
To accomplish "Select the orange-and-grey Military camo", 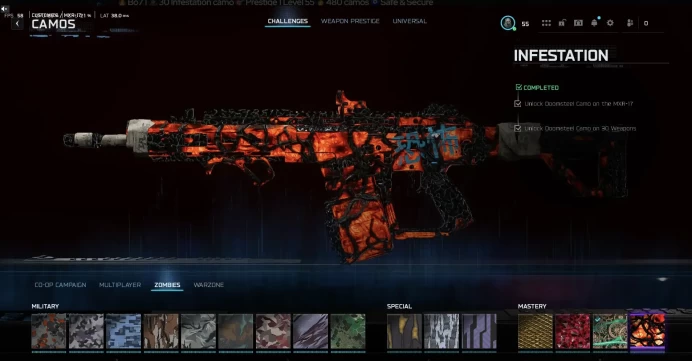I will pos(49,332).
